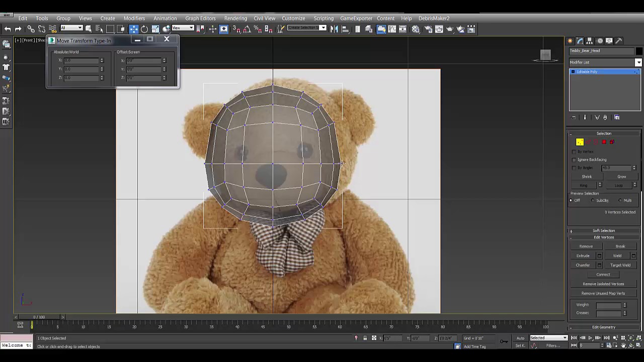The image size is (644, 362).
Task: Open the Hierarchy tab of the Command Panel
Action: coord(590,41)
